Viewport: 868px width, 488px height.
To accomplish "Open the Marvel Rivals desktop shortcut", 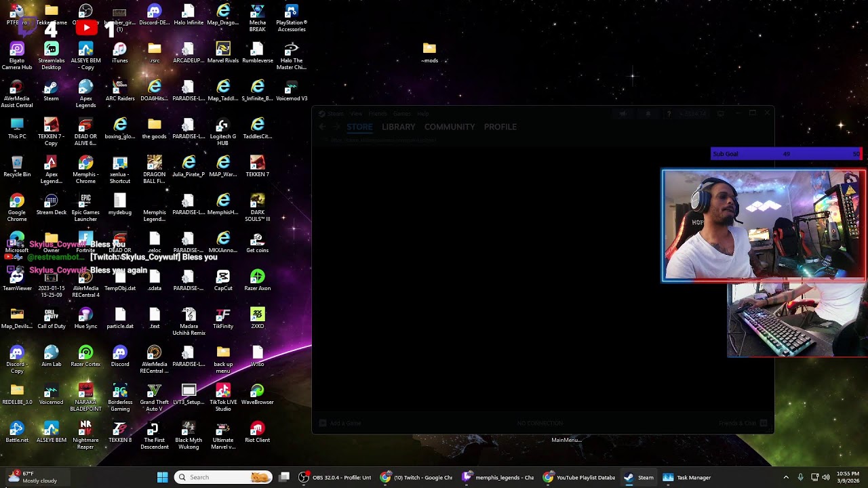I will [x=223, y=53].
